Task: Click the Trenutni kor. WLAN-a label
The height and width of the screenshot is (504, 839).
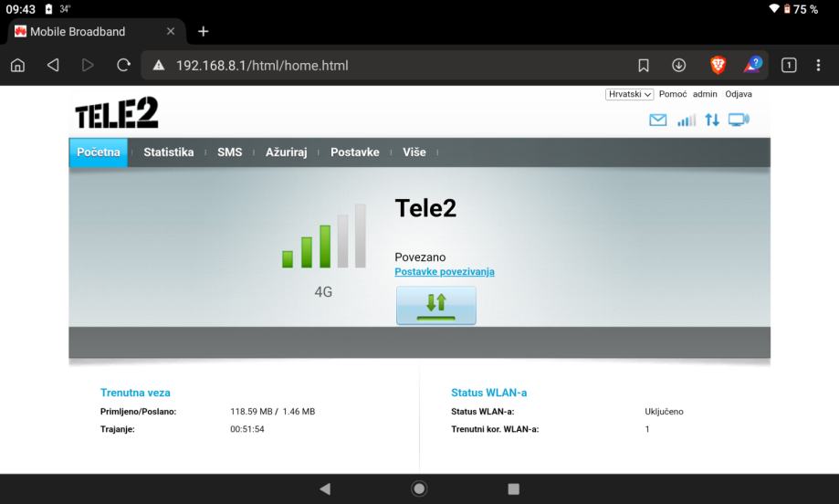Action: click(495, 429)
